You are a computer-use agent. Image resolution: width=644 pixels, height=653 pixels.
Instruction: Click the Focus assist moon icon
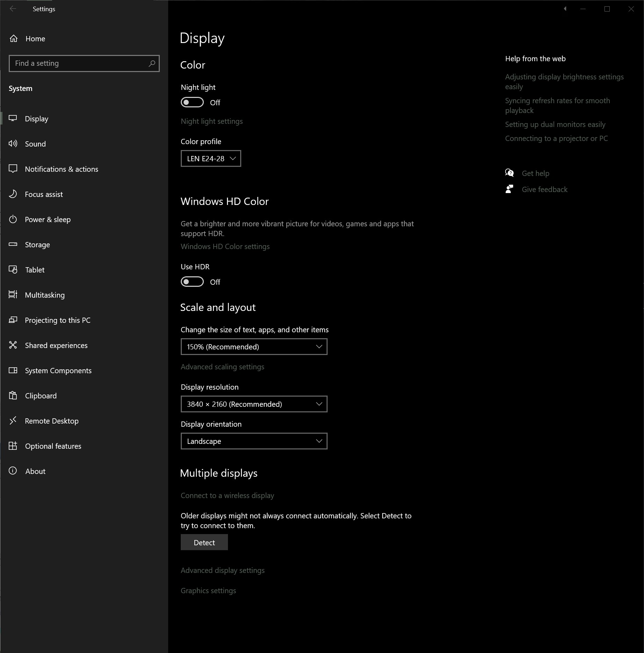[x=13, y=194]
